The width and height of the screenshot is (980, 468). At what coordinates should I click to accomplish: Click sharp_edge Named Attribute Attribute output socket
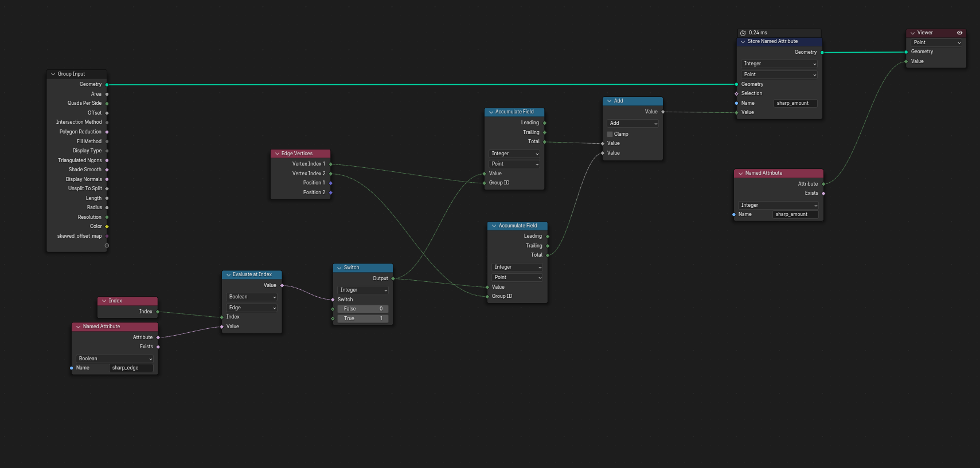click(158, 337)
